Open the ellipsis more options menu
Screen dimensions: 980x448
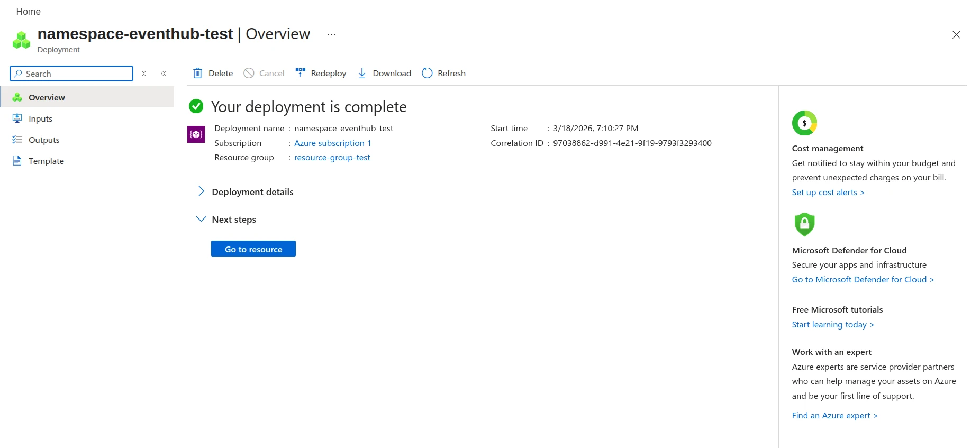tap(331, 34)
